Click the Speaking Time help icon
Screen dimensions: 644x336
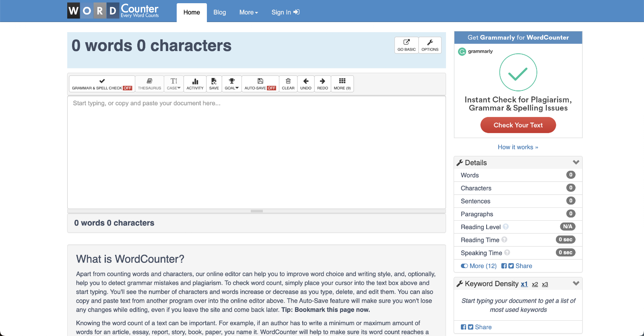(507, 252)
